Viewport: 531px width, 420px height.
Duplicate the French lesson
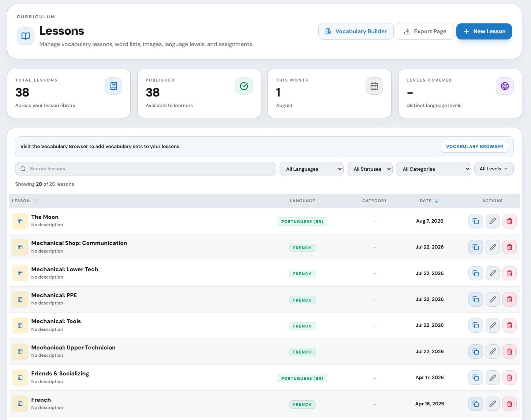click(475, 404)
